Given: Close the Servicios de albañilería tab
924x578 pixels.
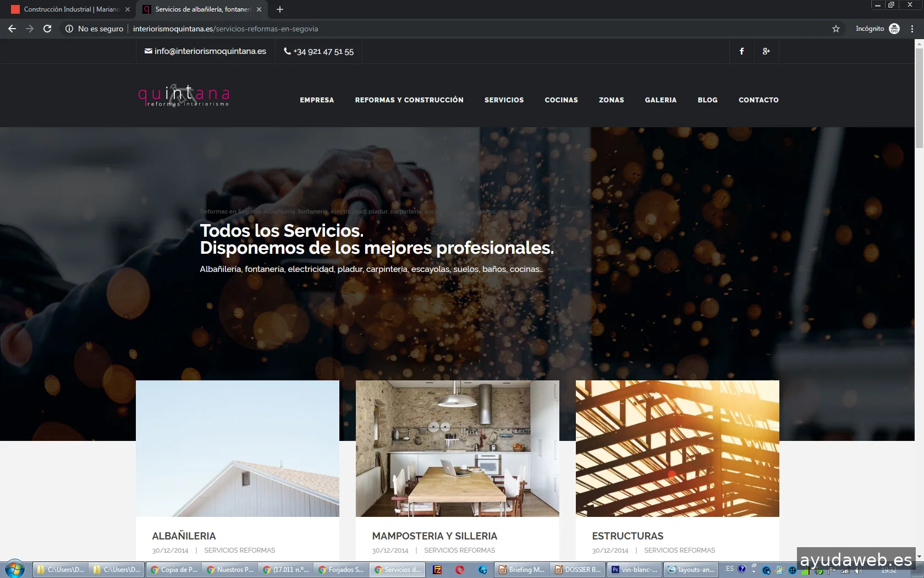Looking at the screenshot, I should click(259, 9).
